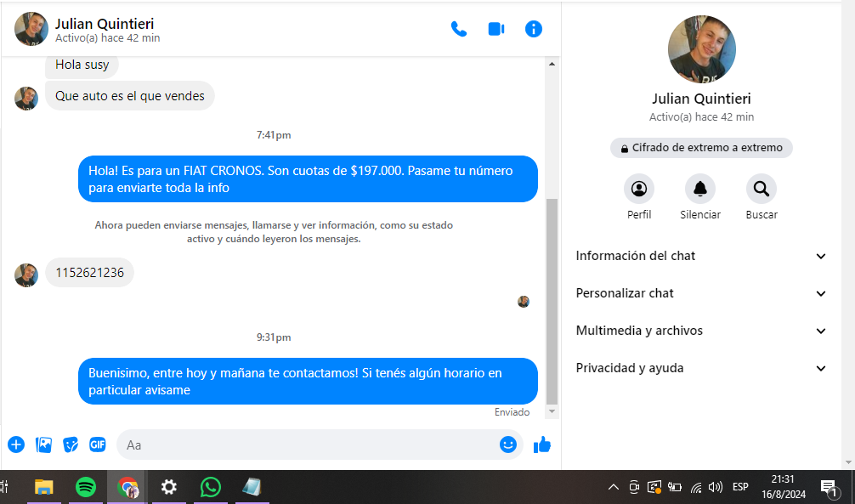
Task: Open the GIF picker
Action: (98, 445)
